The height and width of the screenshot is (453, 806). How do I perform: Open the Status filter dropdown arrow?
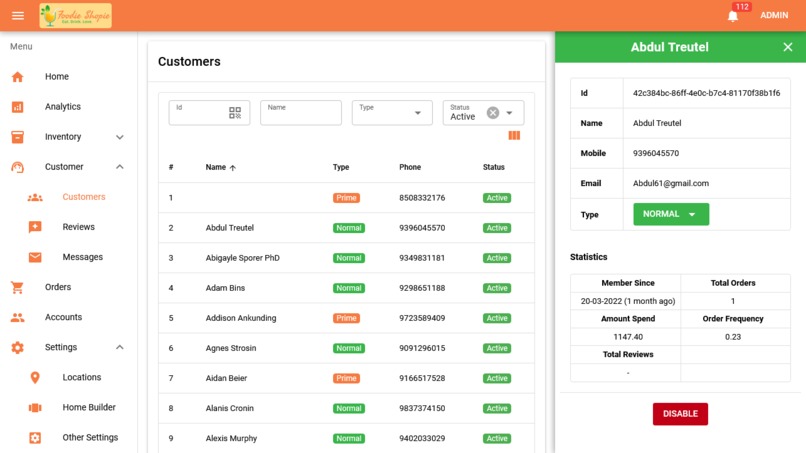[x=509, y=113]
